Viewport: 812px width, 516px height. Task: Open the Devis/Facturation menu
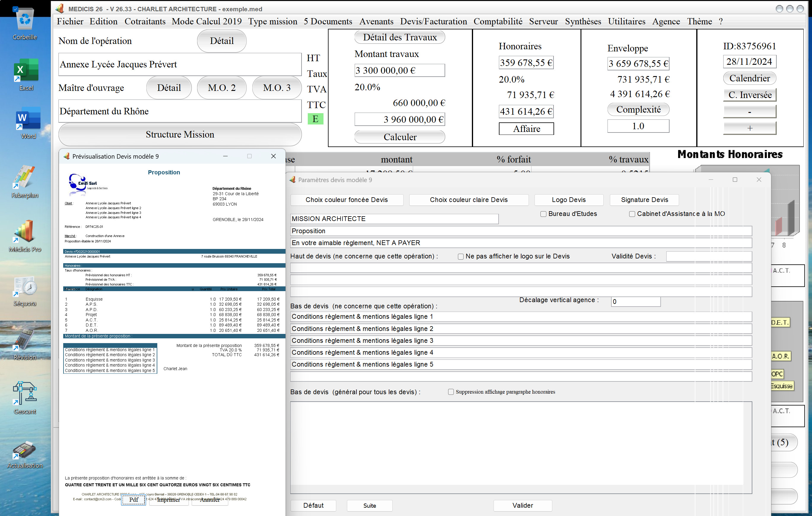pyautogui.click(x=433, y=21)
